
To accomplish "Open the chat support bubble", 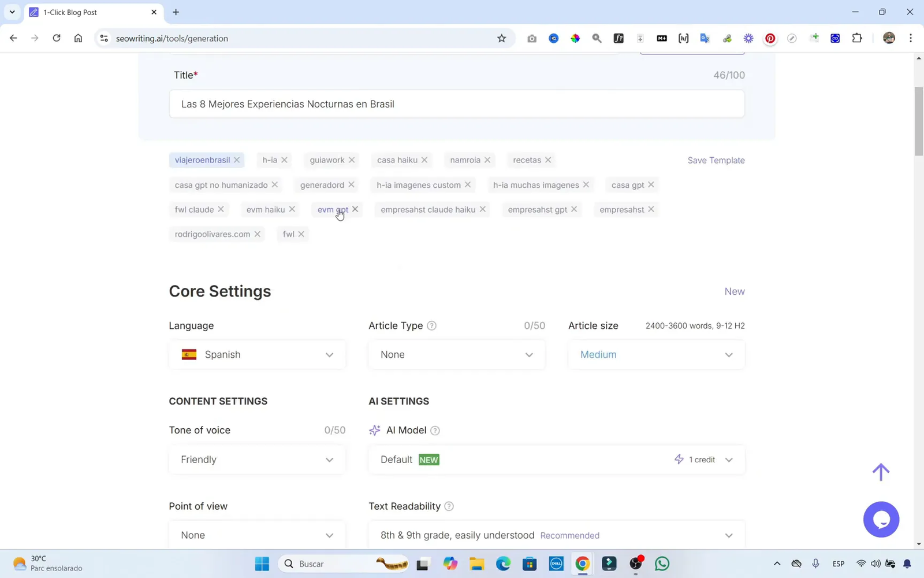I will click(881, 519).
